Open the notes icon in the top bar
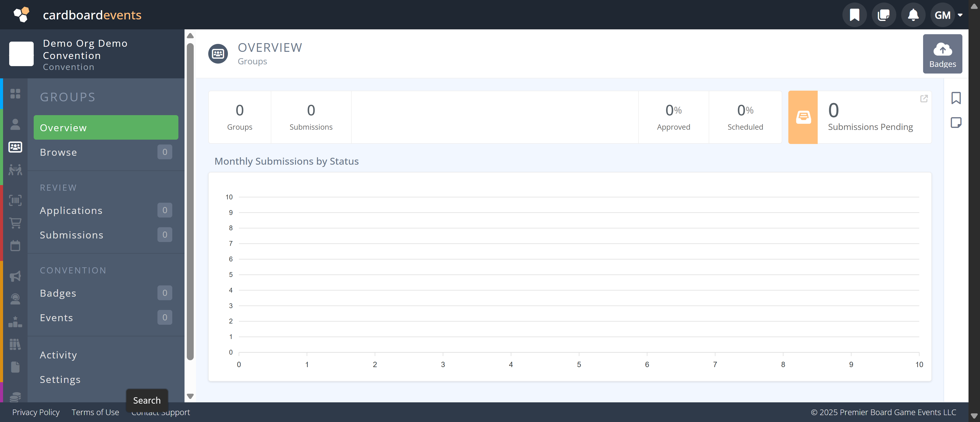980x422 pixels. (x=883, y=15)
